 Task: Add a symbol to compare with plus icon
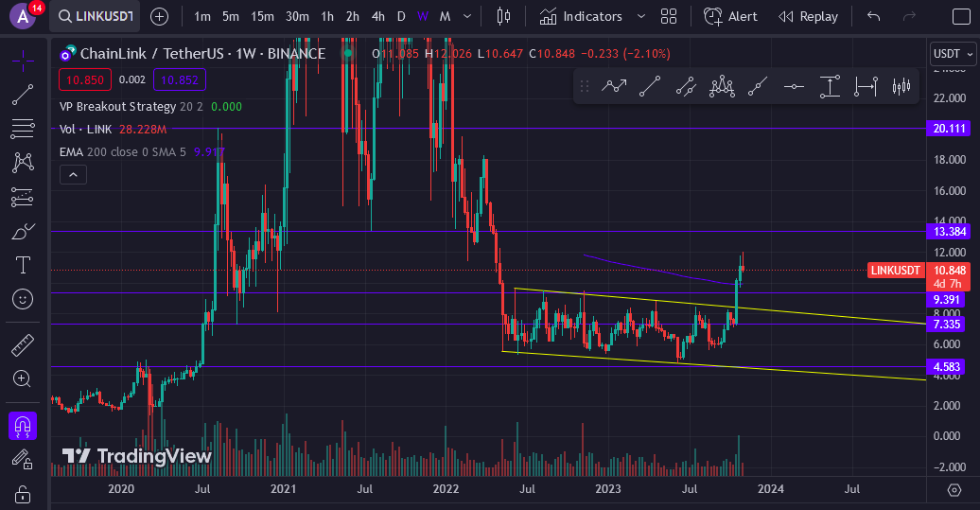159,17
